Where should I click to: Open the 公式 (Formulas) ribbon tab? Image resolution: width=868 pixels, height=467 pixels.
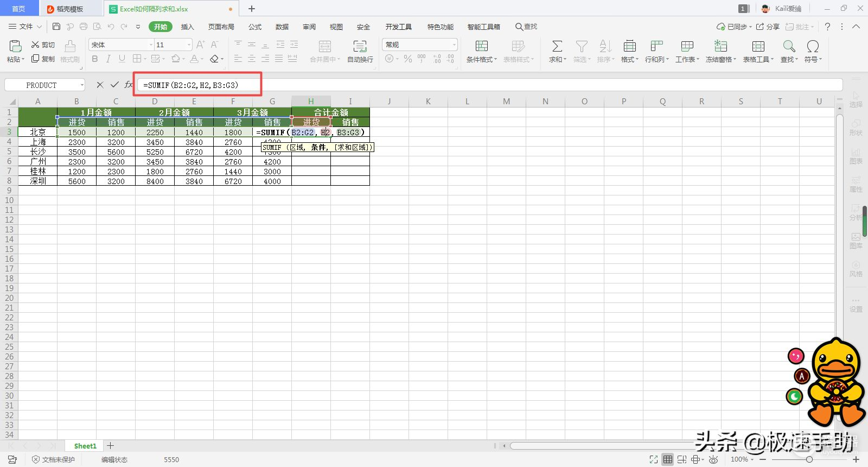[255, 27]
